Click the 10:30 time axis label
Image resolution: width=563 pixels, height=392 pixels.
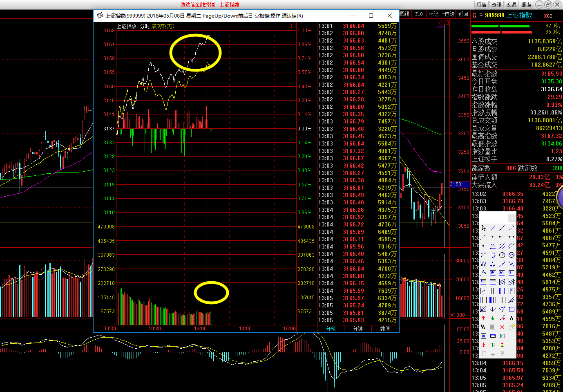(154, 329)
